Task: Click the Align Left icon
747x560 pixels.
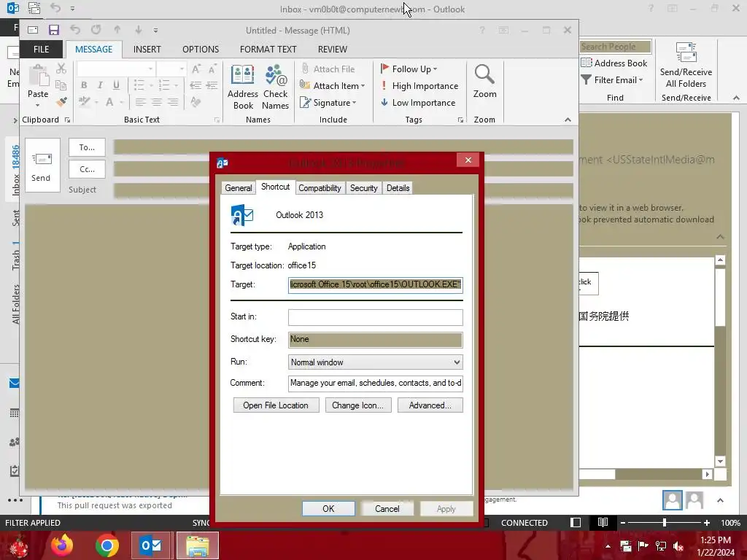Action: (x=140, y=102)
